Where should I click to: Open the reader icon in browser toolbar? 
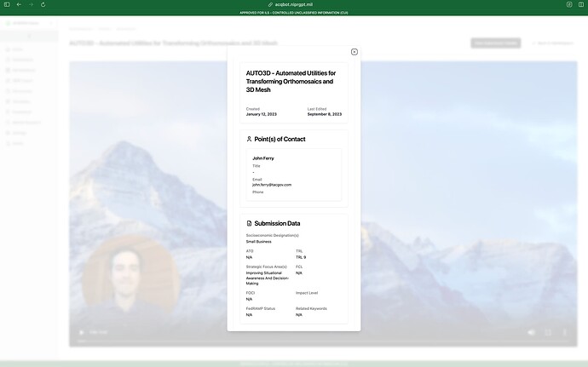569,4
